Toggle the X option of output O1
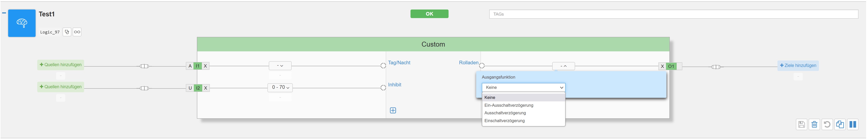Image resolution: width=868 pixels, height=140 pixels. tap(662, 66)
